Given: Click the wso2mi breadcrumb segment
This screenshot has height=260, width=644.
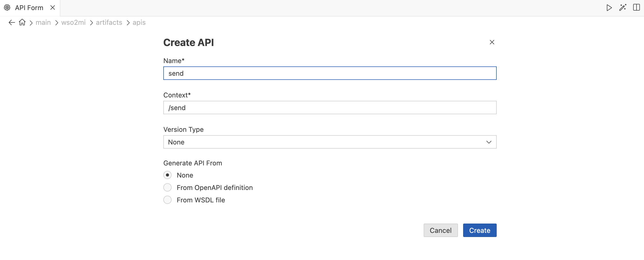Looking at the screenshot, I should 74,22.
